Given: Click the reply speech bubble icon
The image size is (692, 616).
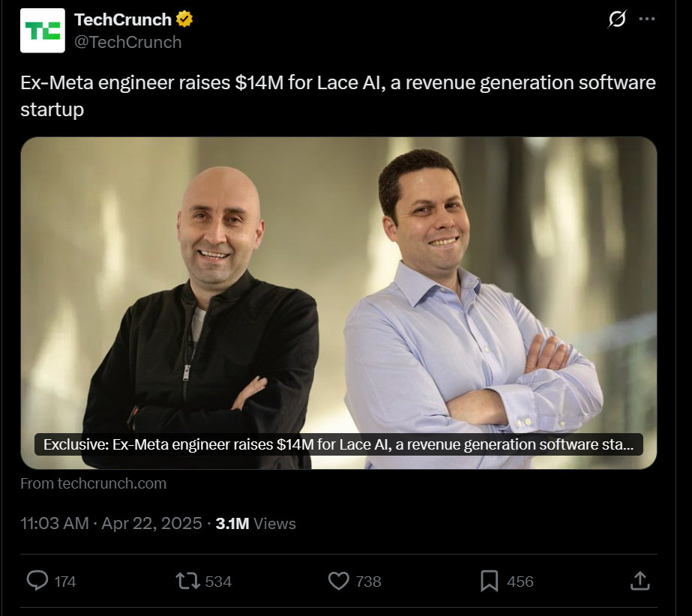Looking at the screenshot, I should (x=37, y=581).
